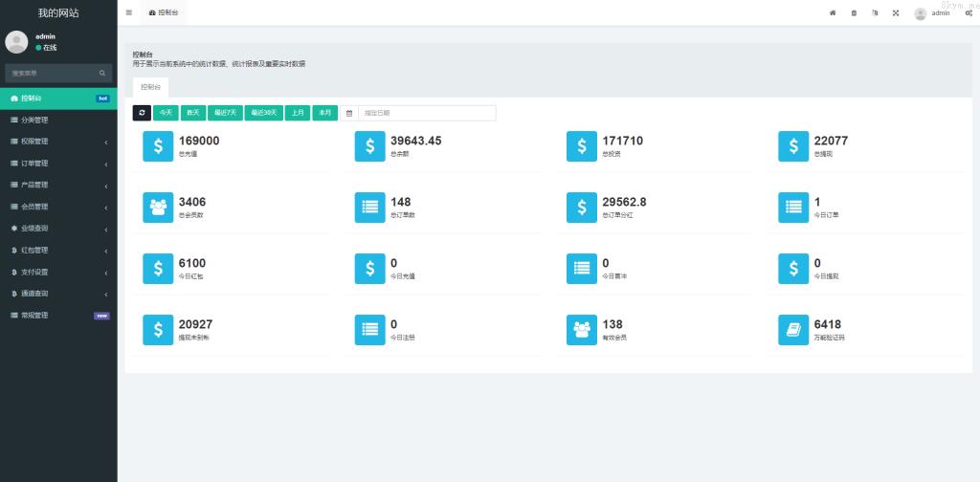Filter statistics by 今天

[x=166, y=113]
